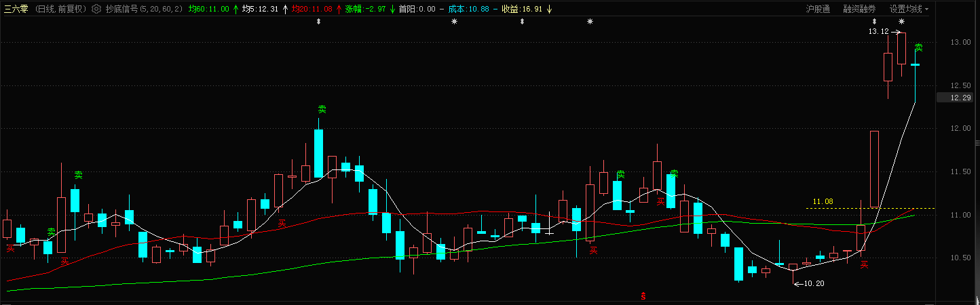Click the red $ marker at chart bottom
Screen dimensions: 980x305
click(x=643, y=296)
